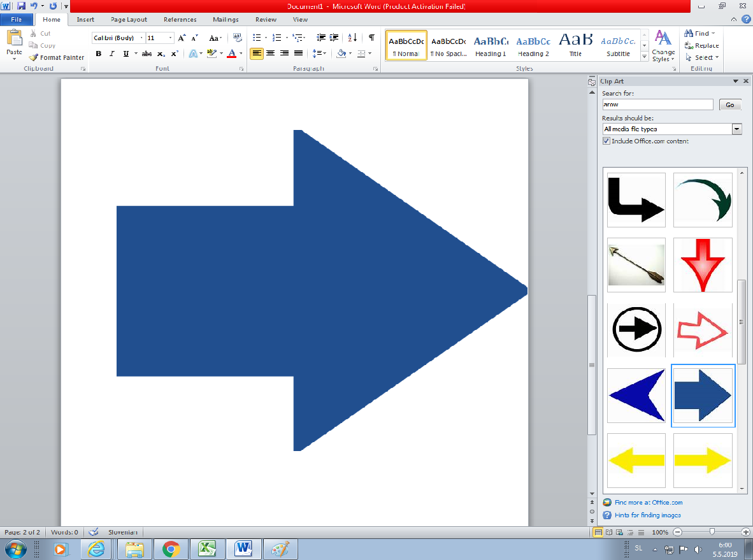Toggle Underline formatting

pyautogui.click(x=125, y=54)
